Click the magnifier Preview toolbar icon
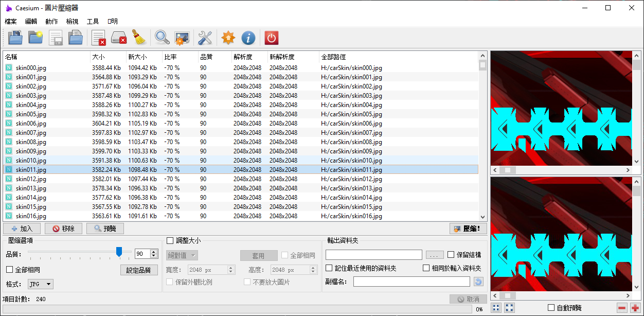This screenshot has width=644, height=316. click(x=162, y=37)
